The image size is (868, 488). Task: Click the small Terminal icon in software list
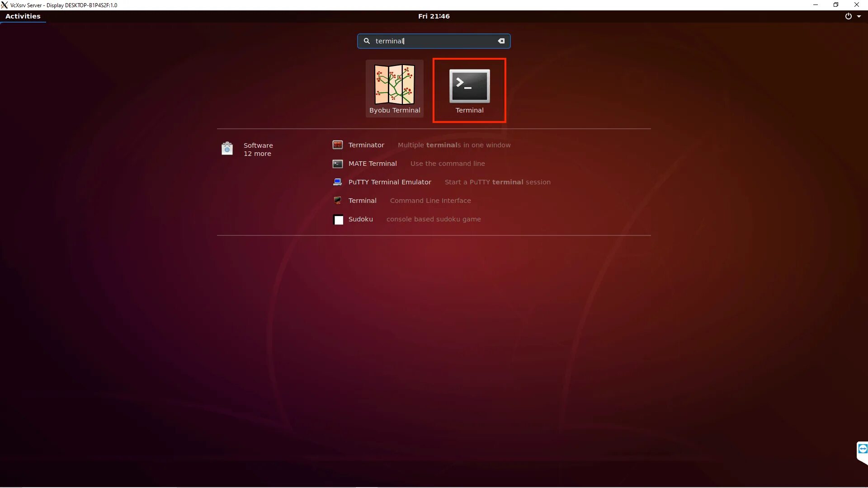[x=337, y=201]
